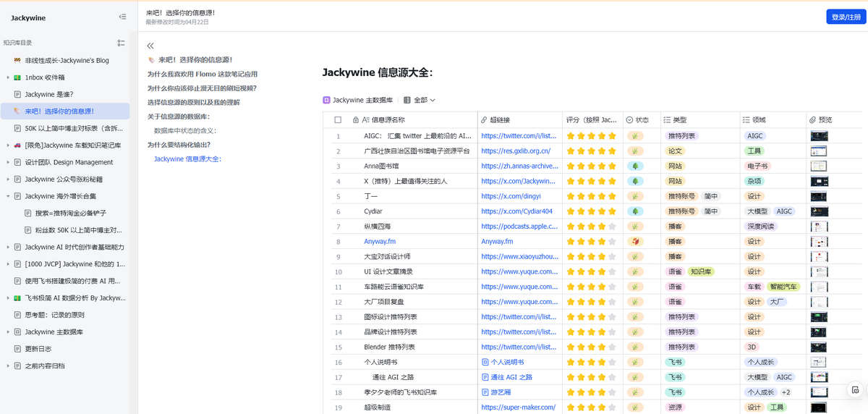
Task: Click the doc icon beside 更新日志
Action: coord(17,348)
